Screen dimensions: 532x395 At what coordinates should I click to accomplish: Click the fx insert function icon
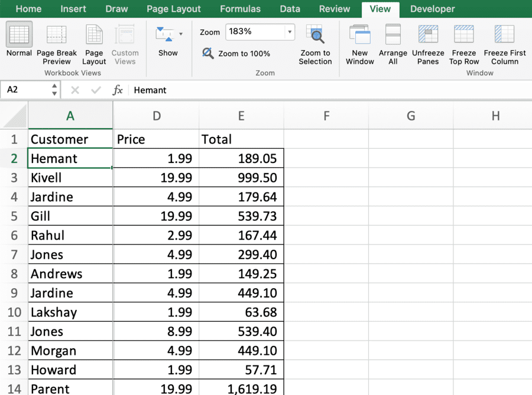pyautogui.click(x=118, y=90)
